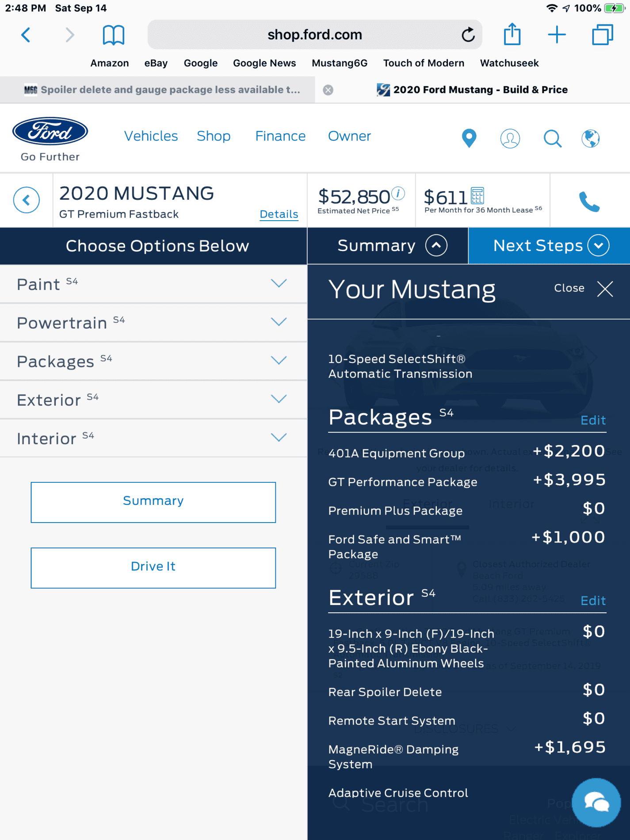
Task: Expand the Exterior options section
Action: click(153, 399)
